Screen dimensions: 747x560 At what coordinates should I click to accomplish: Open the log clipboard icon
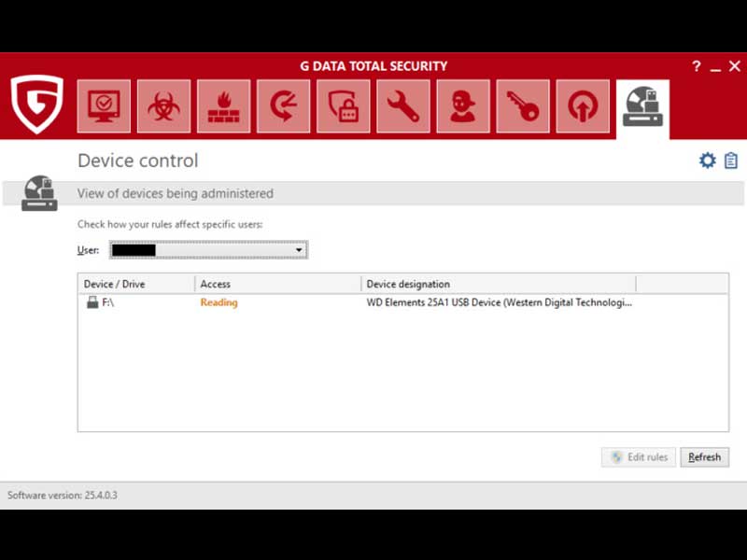(731, 161)
